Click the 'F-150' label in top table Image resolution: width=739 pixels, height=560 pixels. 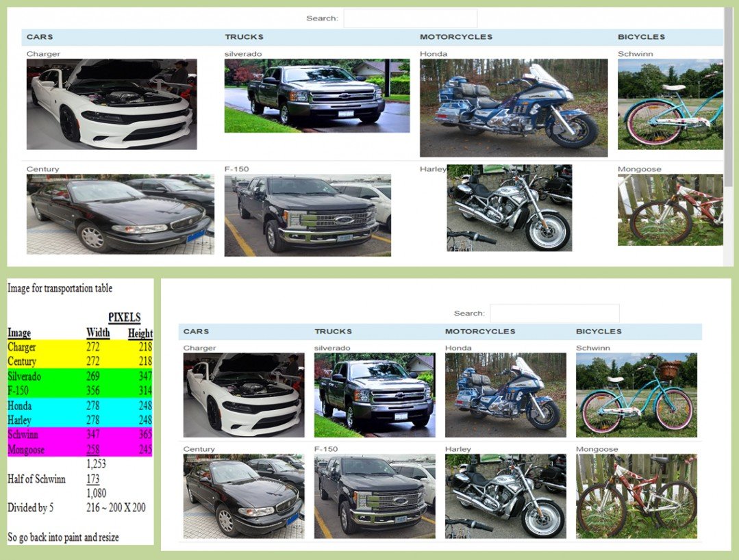(236, 169)
